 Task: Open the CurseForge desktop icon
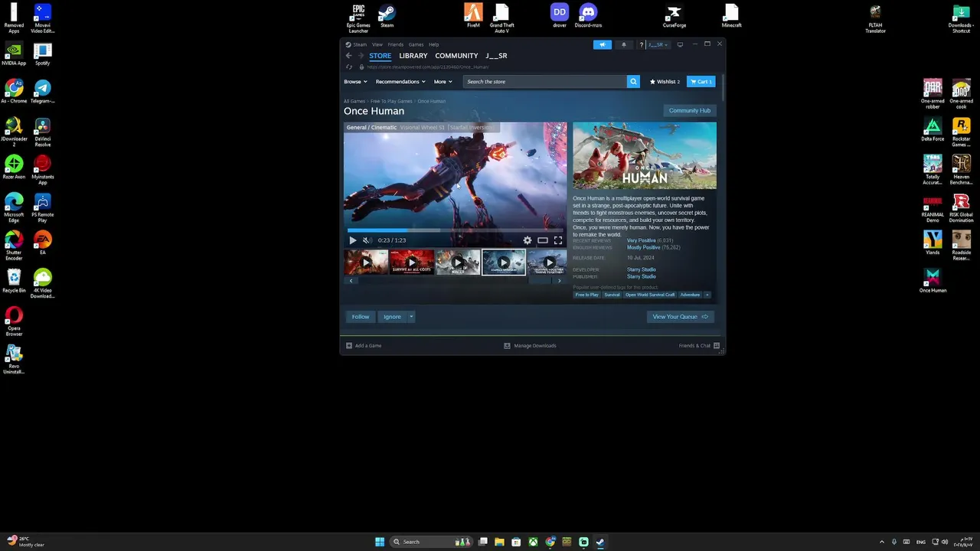tap(675, 16)
